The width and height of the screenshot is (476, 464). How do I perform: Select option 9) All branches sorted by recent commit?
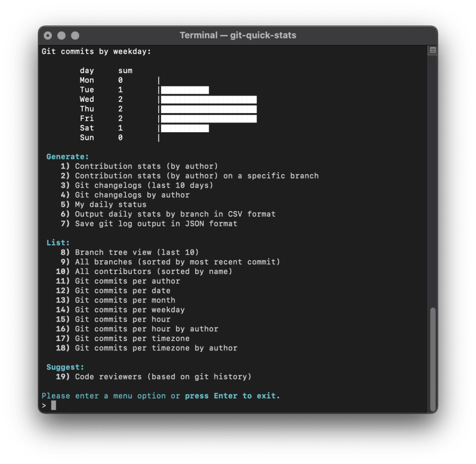pos(170,262)
